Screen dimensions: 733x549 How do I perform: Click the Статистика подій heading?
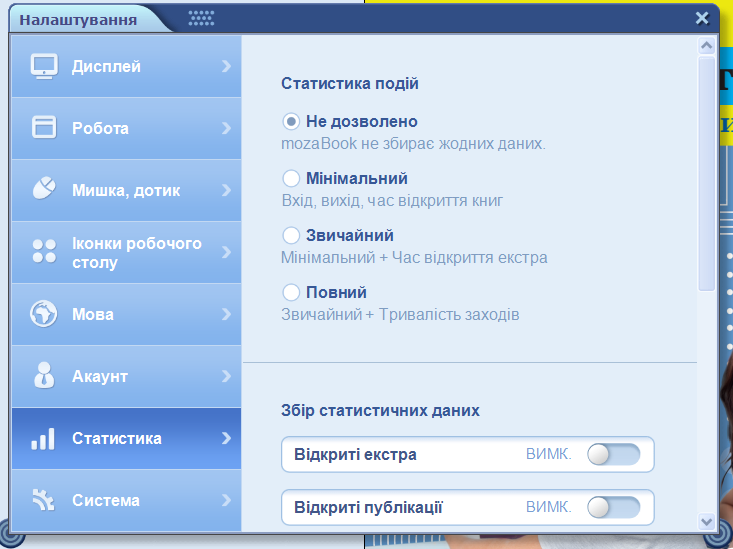(350, 84)
